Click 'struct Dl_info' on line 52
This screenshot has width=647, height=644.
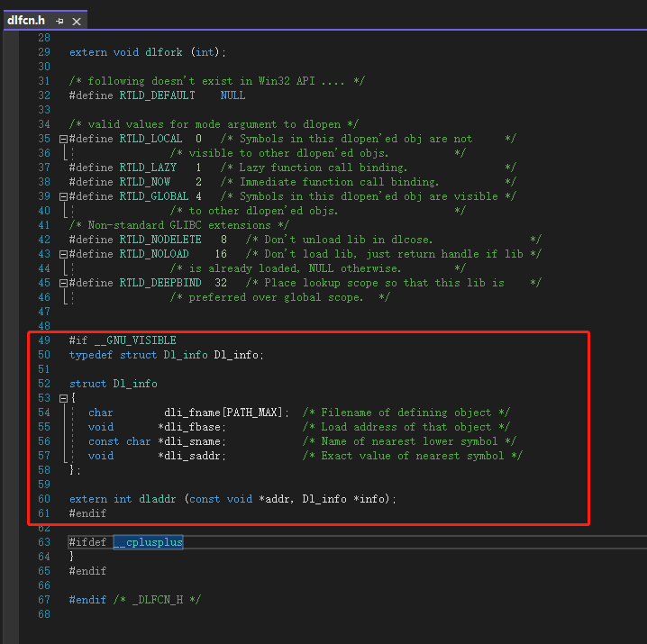(113, 384)
